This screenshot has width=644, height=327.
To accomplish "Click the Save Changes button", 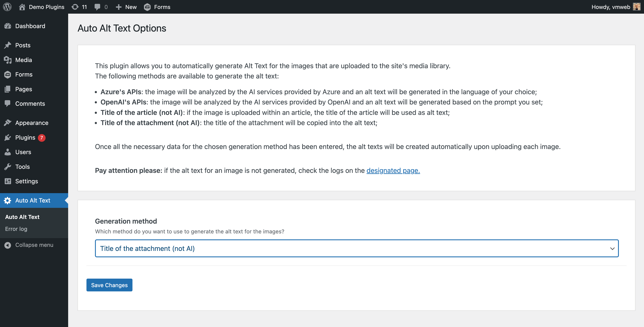I will pyautogui.click(x=109, y=285).
